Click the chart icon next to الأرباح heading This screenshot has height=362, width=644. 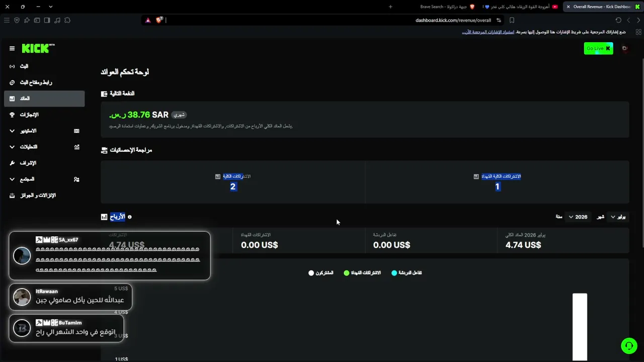click(x=104, y=217)
